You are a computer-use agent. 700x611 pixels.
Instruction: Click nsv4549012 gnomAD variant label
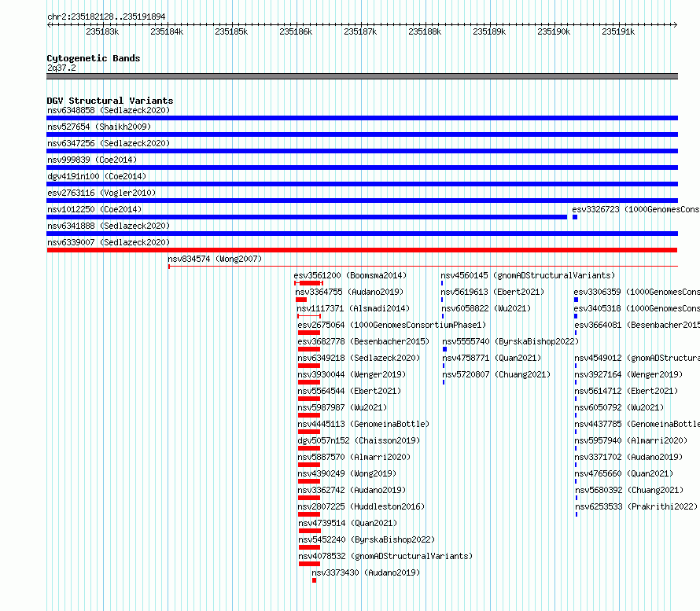pyautogui.click(x=637, y=358)
